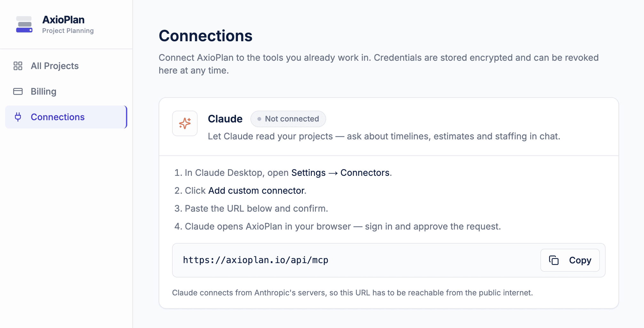Image resolution: width=644 pixels, height=328 pixels.
Task: Click the AxioPlan stacked-layers logo icon
Action: pos(24,24)
